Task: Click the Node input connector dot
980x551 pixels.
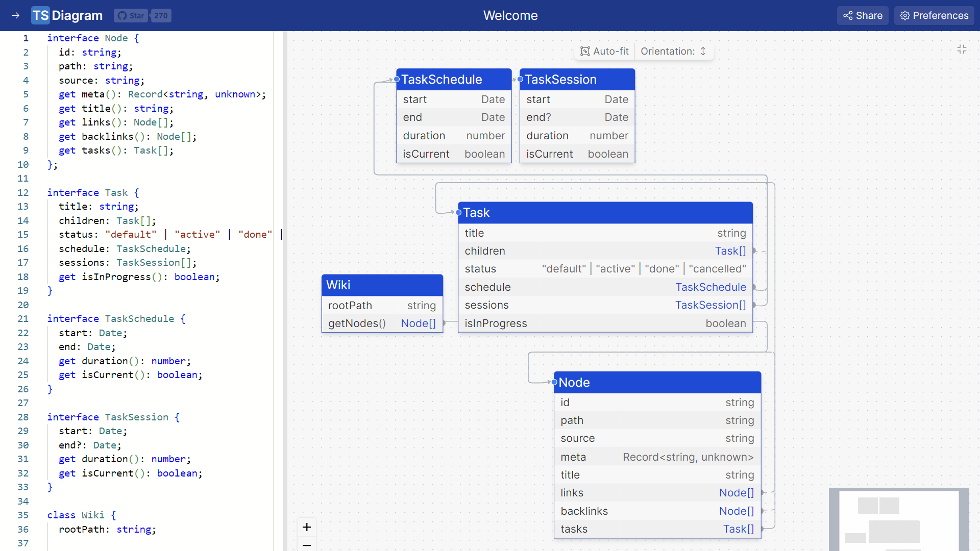Action: pyautogui.click(x=554, y=382)
